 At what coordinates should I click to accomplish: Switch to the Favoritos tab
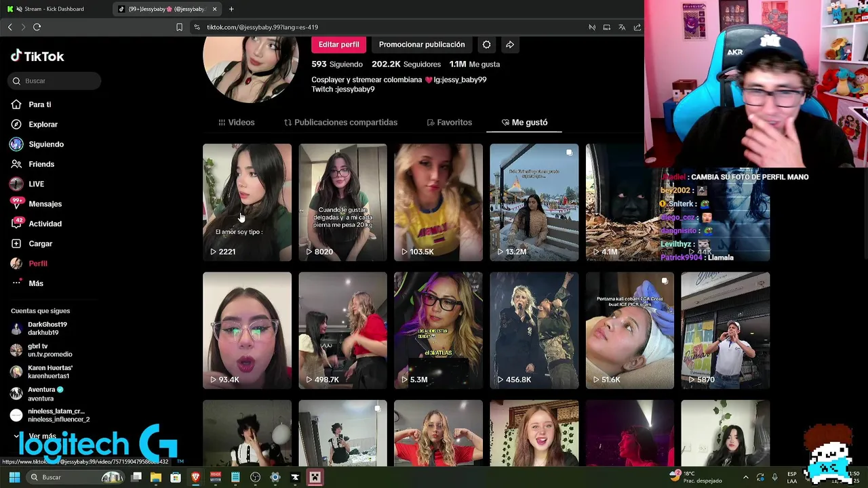click(x=449, y=122)
